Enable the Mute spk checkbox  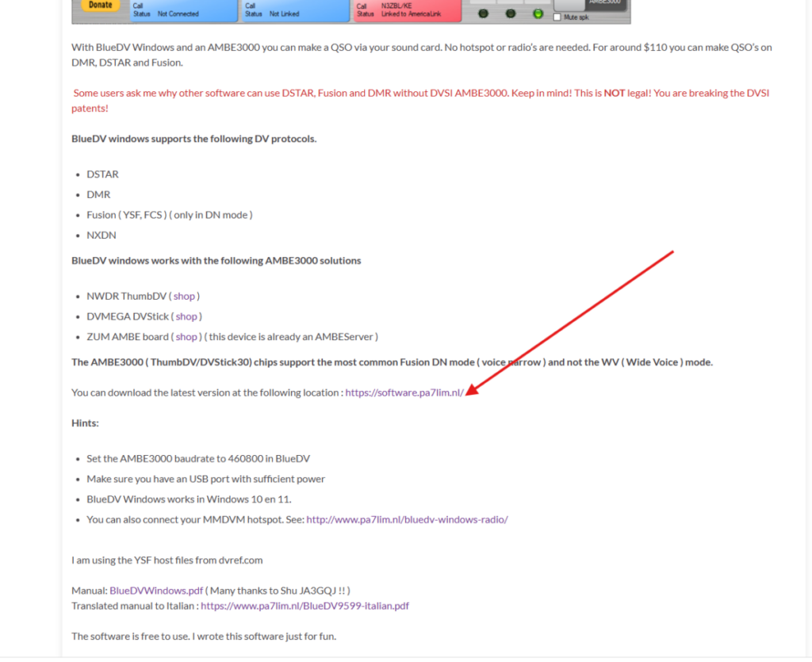click(557, 17)
